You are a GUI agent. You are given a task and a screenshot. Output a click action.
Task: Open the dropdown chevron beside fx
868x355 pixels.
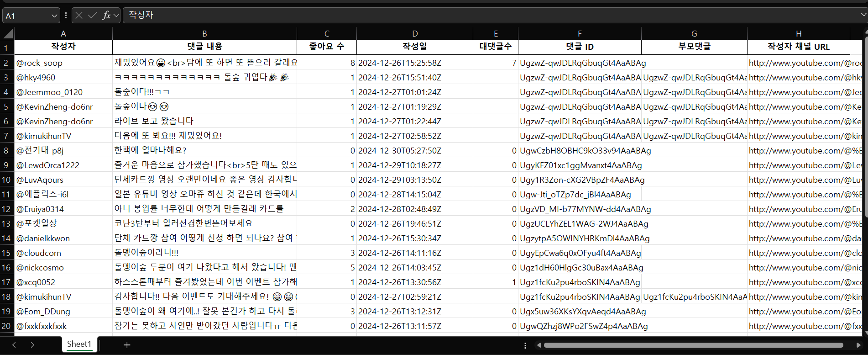coord(116,16)
